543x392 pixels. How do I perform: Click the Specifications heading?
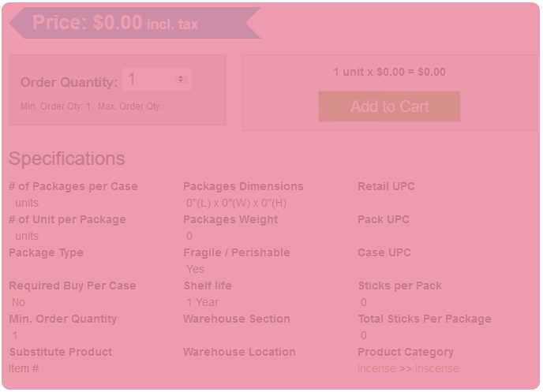(67, 159)
